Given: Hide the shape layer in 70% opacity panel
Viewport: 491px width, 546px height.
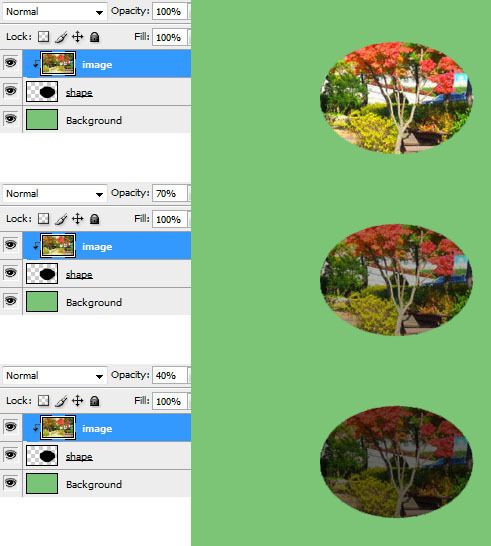Looking at the screenshot, I should pyautogui.click(x=10, y=273).
